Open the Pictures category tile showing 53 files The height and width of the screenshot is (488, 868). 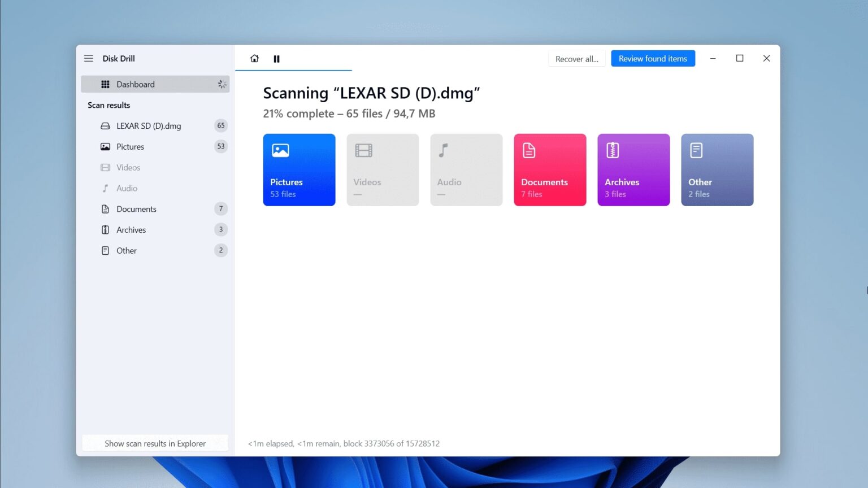coord(299,169)
